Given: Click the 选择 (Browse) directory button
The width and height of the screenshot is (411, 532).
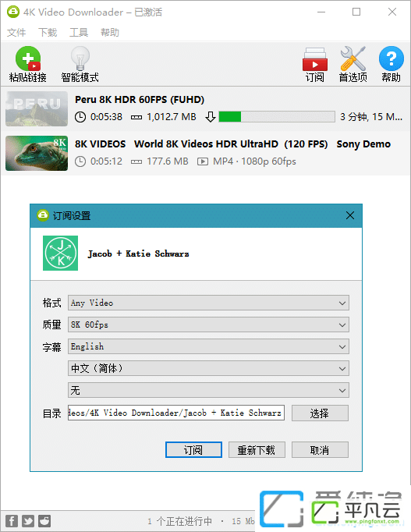Looking at the screenshot, I should pyautogui.click(x=320, y=413).
